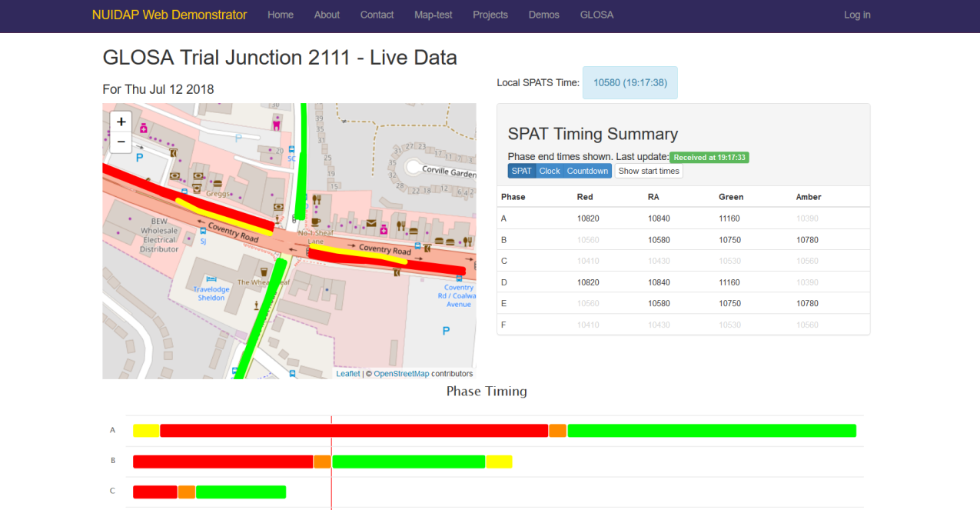The height and width of the screenshot is (510, 980).
Task: Enable Countdown display mode
Action: 587,171
